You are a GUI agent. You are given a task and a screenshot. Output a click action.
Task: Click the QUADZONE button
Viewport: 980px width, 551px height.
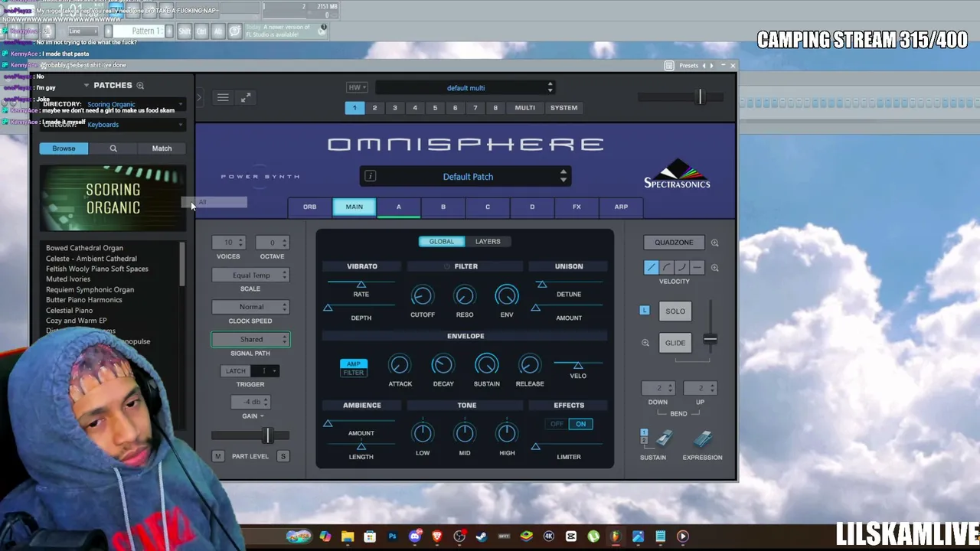coord(674,243)
